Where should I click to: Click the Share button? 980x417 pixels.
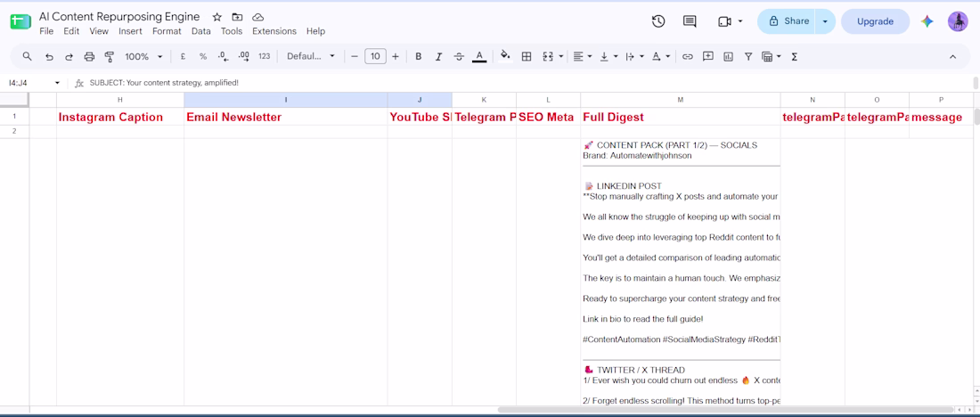tap(787, 21)
